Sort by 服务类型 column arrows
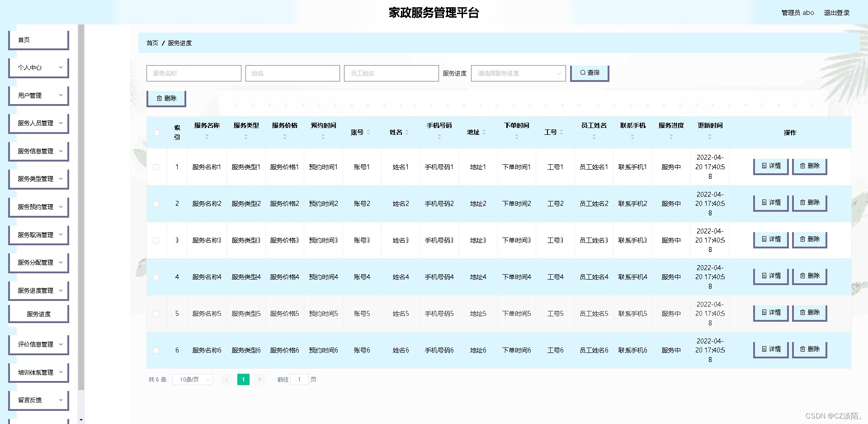Image resolution: width=868 pixels, height=424 pixels. click(x=246, y=137)
